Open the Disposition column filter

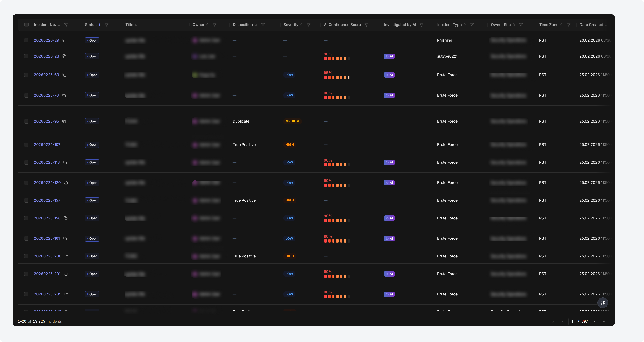pyautogui.click(x=263, y=25)
